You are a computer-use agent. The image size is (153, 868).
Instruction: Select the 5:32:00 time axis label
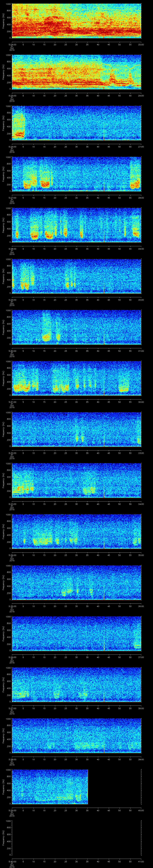pyautogui.click(x=12, y=453)
